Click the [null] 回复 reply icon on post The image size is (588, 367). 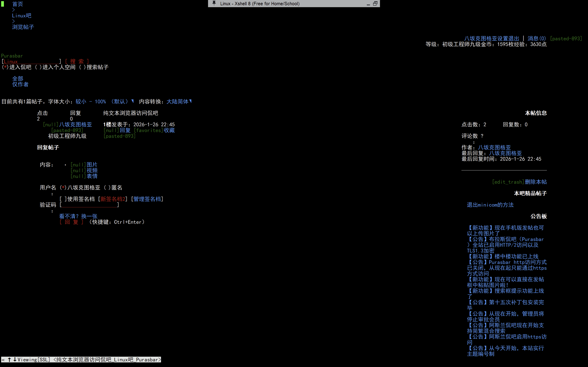coord(111,130)
